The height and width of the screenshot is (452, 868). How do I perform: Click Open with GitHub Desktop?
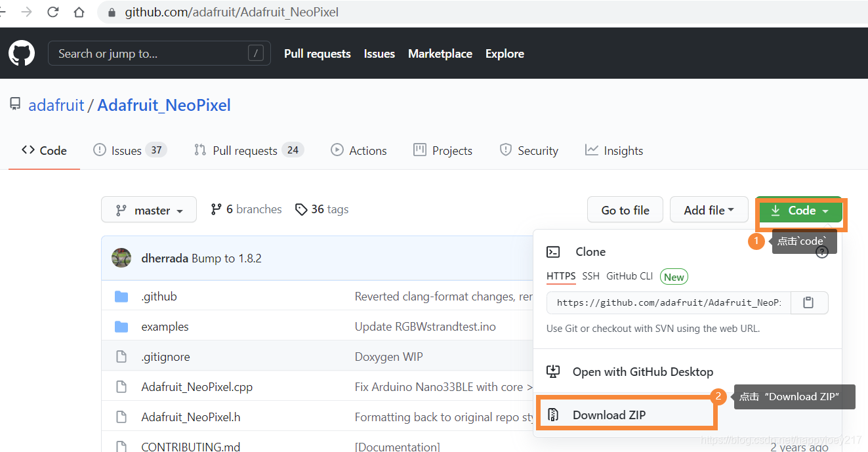point(643,372)
